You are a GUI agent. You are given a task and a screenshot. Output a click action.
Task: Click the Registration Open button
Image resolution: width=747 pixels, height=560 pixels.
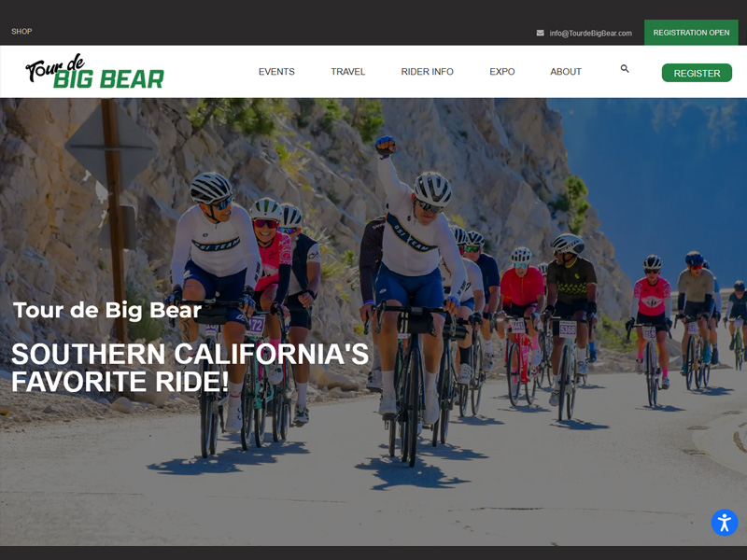click(x=691, y=33)
